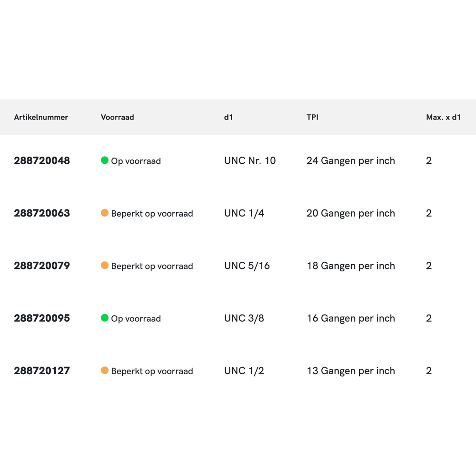476x476 pixels.
Task: Open article number 288720063
Action: point(42,213)
